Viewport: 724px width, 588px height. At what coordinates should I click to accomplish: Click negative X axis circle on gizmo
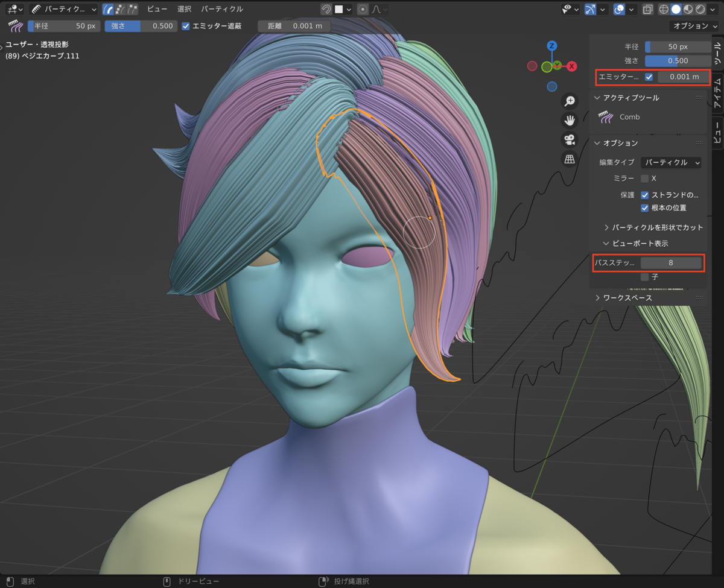click(x=532, y=66)
